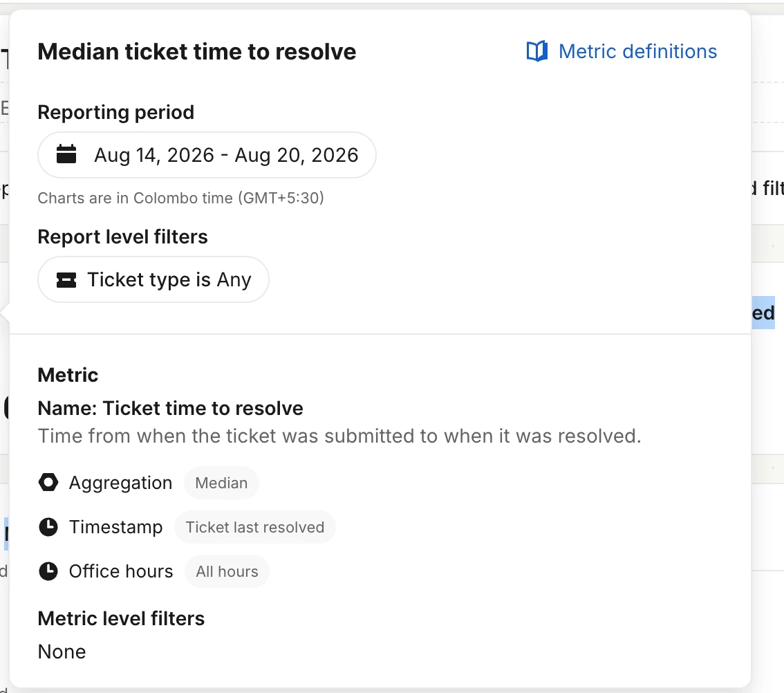Open the Metric definitions link
Screen dimensions: 784x693
pyautogui.click(x=622, y=52)
